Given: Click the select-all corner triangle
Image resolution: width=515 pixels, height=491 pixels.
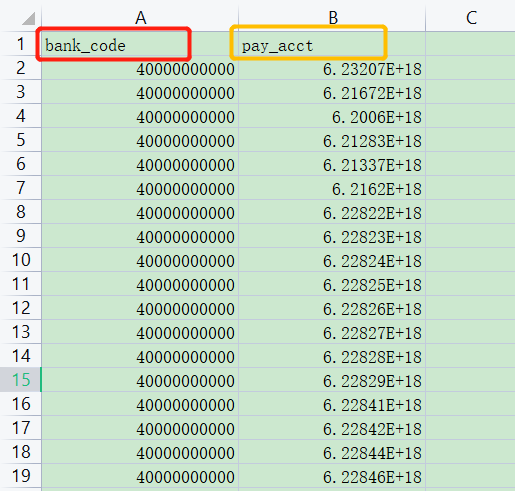Looking at the screenshot, I should [28, 18].
